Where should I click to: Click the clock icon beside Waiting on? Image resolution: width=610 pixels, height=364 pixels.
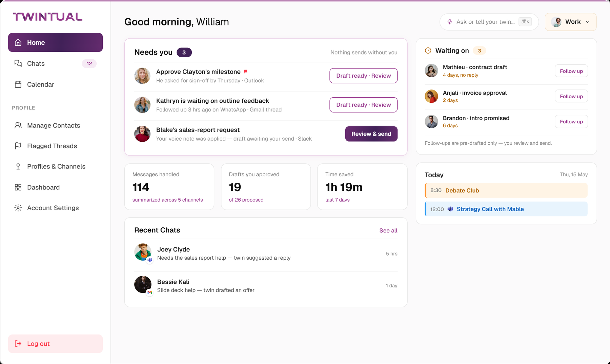click(428, 50)
